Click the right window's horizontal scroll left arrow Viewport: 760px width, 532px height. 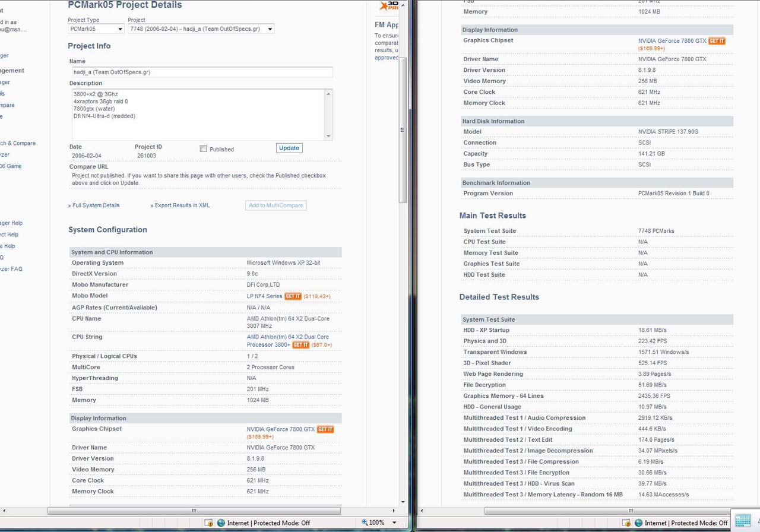click(422, 511)
